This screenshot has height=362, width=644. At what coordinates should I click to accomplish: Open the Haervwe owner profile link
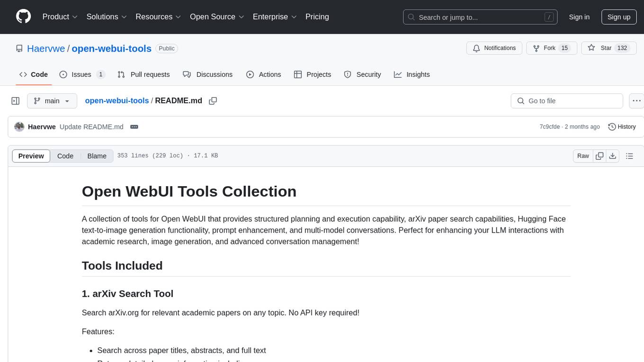click(x=46, y=48)
